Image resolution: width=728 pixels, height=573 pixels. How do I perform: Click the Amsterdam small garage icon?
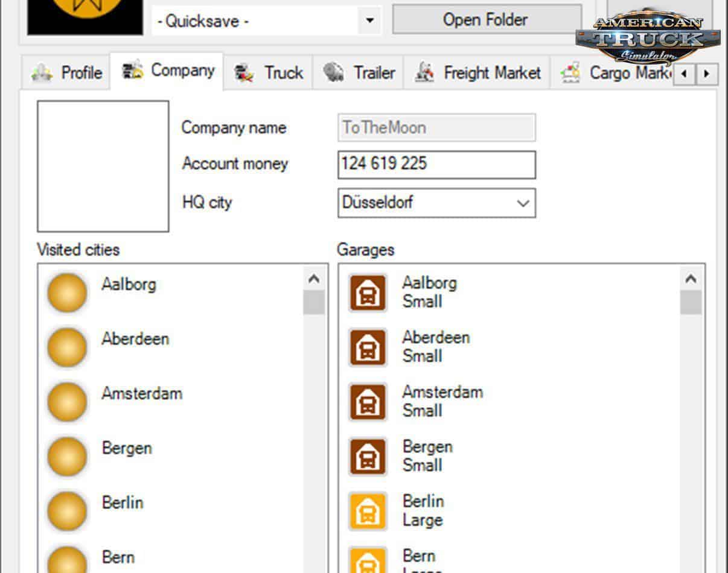[x=368, y=402]
